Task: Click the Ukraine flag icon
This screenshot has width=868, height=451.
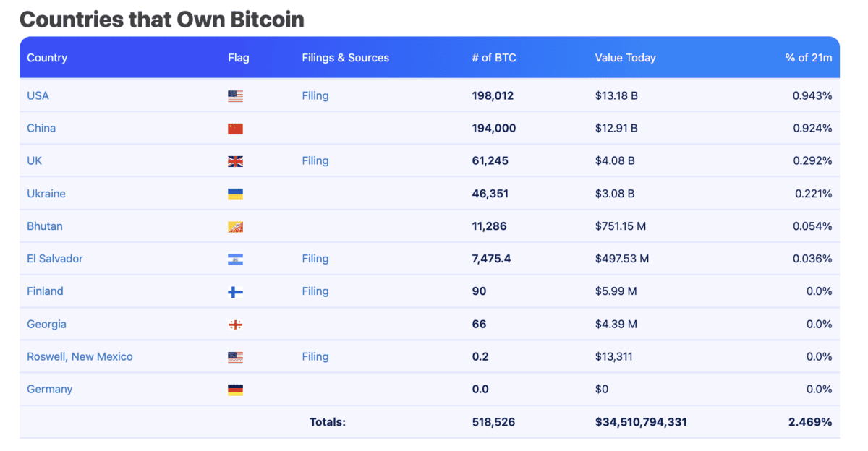Action: (x=235, y=193)
